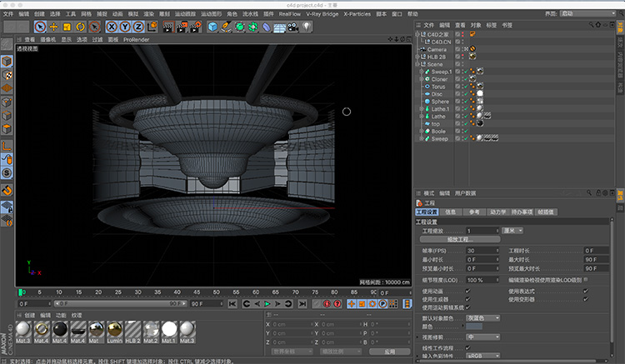
Task: Select the black Mat.4 material sphere
Action: 60,332
